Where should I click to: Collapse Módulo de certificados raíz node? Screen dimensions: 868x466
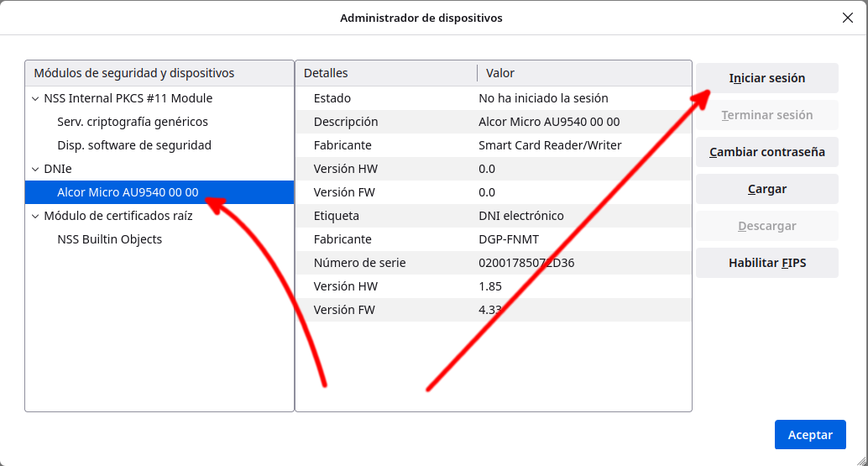[35, 216]
